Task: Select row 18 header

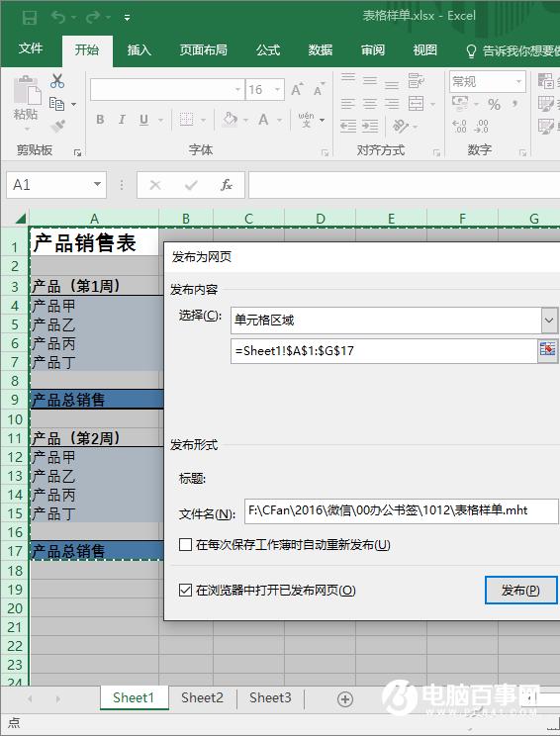Action: point(15,571)
